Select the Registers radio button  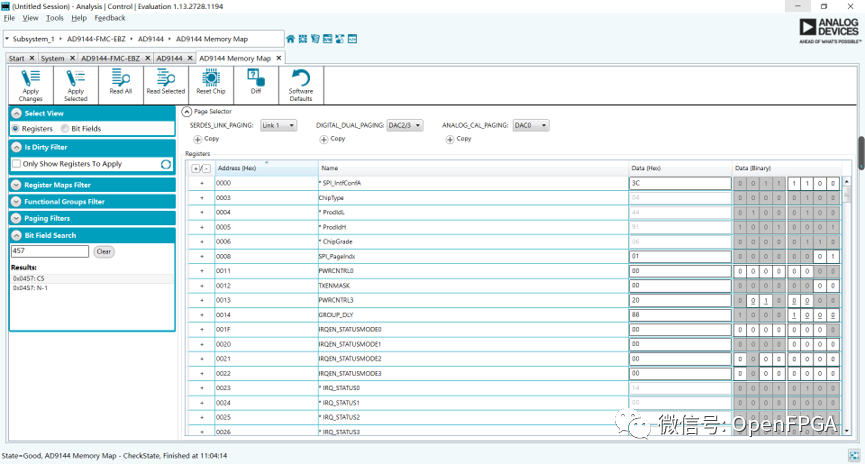pyautogui.click(x=16, y=129)
